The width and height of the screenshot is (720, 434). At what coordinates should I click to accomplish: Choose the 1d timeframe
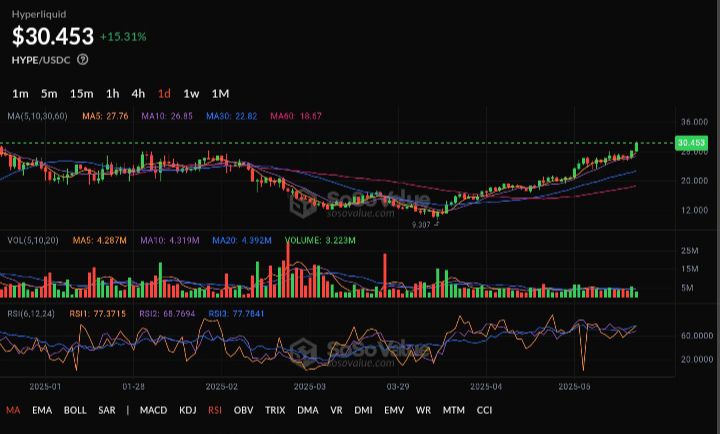click(164, 94)
